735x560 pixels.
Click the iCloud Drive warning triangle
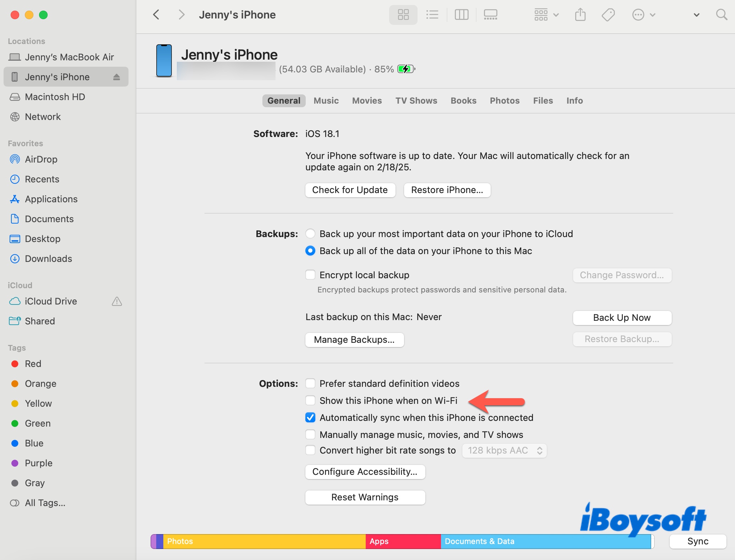(x=117, y=301)
